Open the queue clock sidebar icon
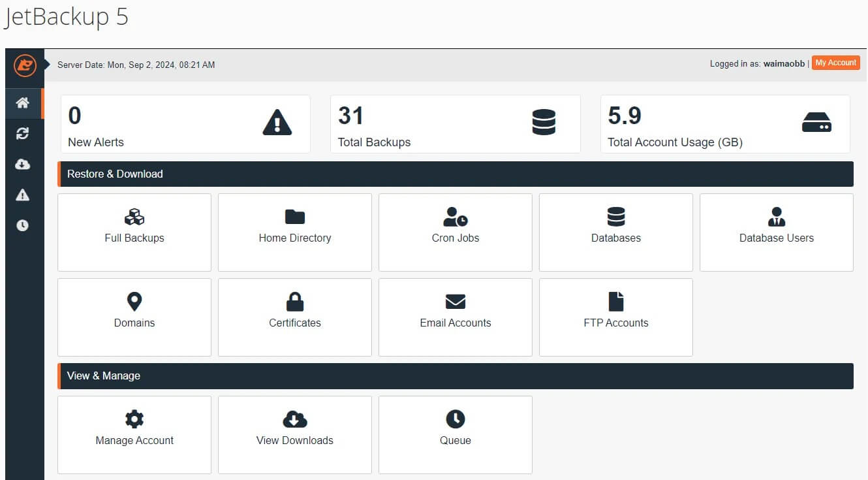 click(x=23, y=225)
